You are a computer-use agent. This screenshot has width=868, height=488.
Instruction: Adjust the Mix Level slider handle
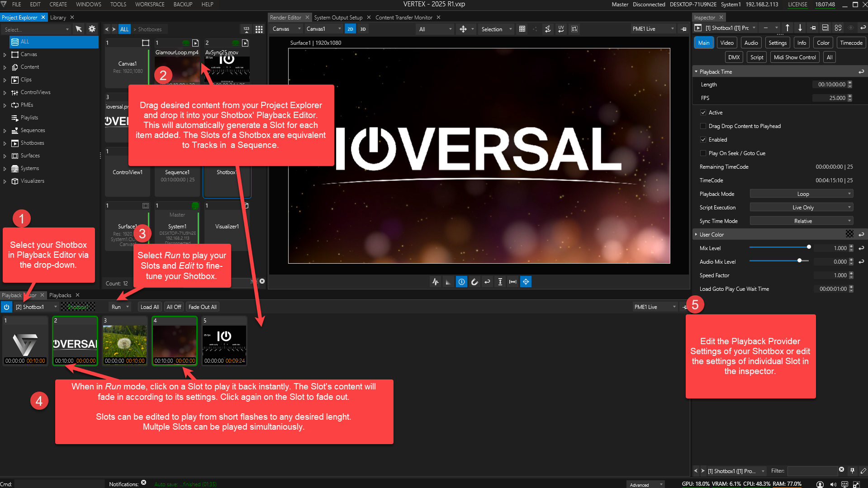click(809, 247)
